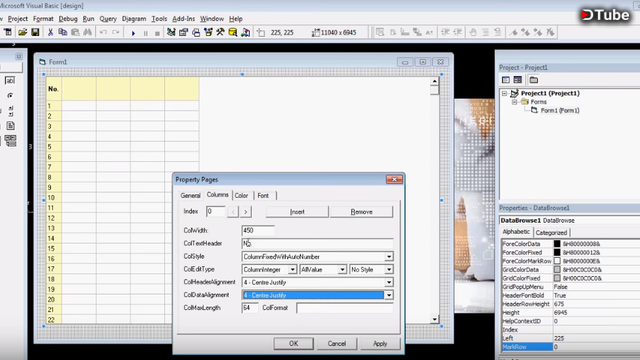Open the ColDataAlignment dropdown arrow
Screen dimensions: 640x360
[x=389, y=295]
